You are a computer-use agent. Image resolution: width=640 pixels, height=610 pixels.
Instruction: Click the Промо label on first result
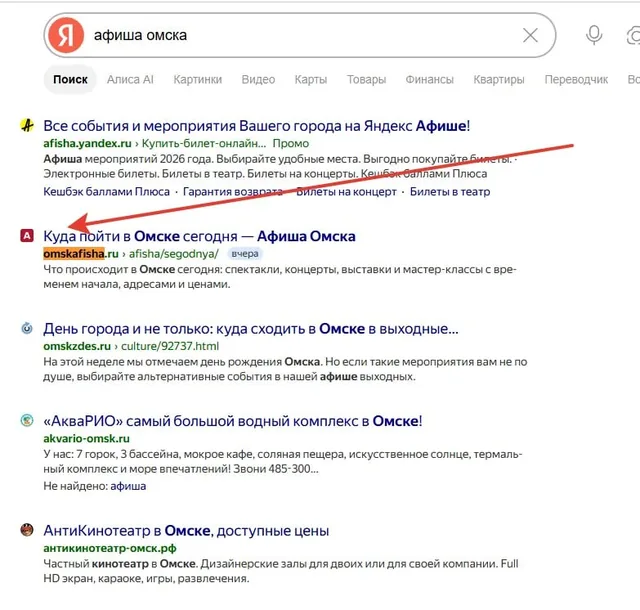point(291,143)
